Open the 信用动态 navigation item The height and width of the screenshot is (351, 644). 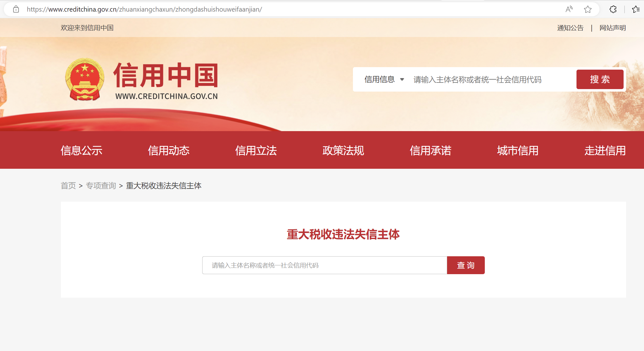coord(169,151)
